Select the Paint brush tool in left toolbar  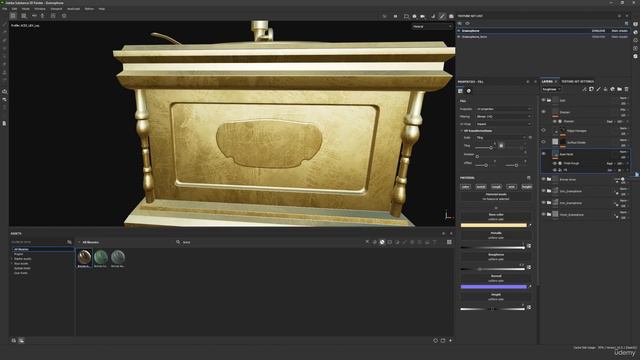pos(4,25)
